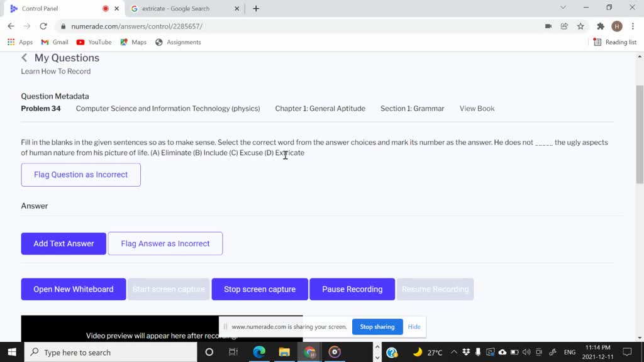
Task: Click the Flag Question as Incorrect button
Action: tap(80, 175)
